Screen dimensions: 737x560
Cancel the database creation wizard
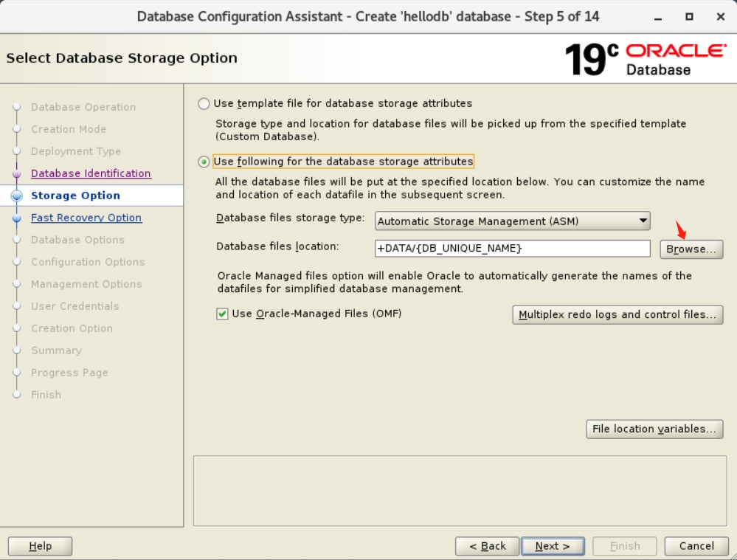click(696, 546)
